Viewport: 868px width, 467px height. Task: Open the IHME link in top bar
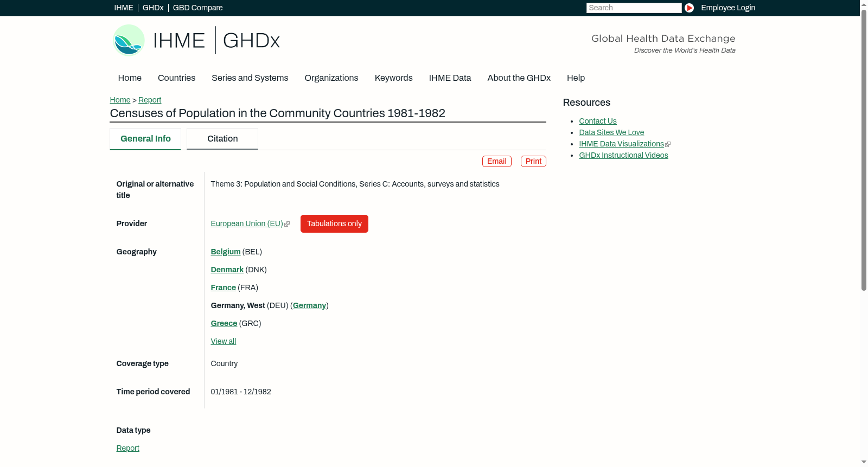click(124, 8)
